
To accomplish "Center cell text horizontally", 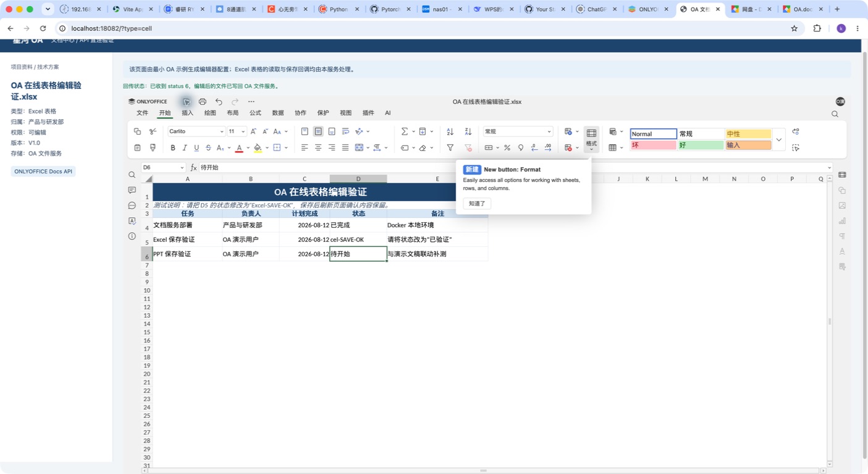I will 318,148.
